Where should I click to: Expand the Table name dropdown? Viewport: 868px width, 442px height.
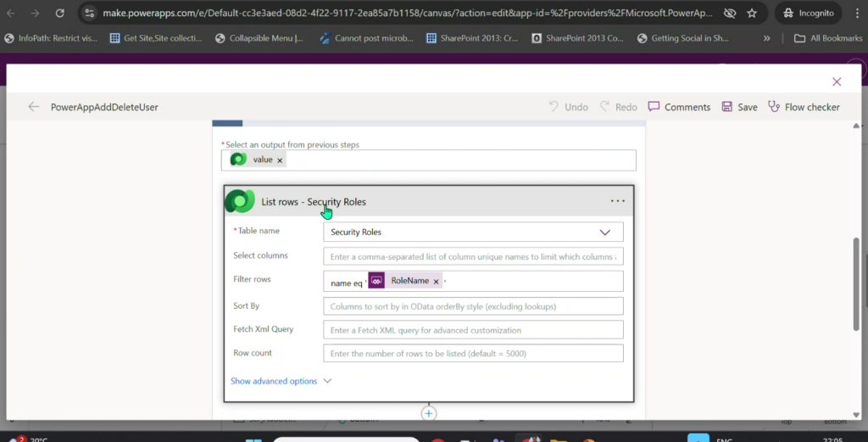605,232
